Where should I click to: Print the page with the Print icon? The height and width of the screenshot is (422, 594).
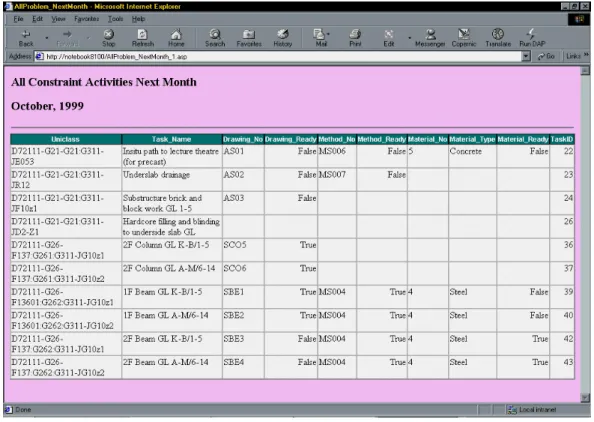[355, 38]
